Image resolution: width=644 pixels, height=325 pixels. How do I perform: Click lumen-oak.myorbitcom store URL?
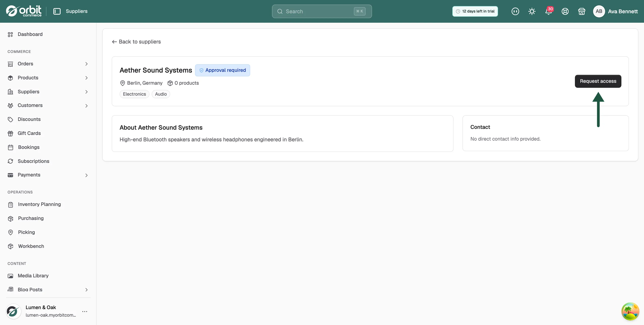[51, 315]
